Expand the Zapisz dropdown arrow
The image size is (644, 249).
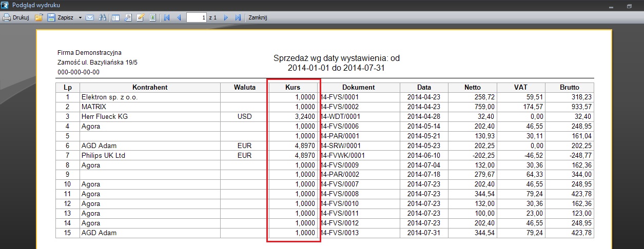click(80, 17)
